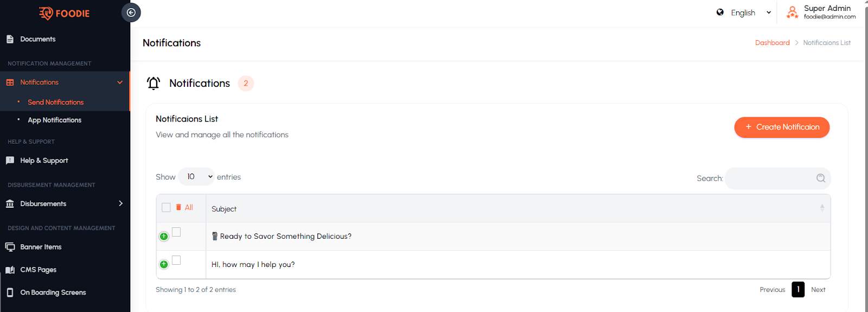Viewport: 868px width, 312px height.
Task: Tick the select-all checkbox in the table header
Action: (x=166, y=207)
